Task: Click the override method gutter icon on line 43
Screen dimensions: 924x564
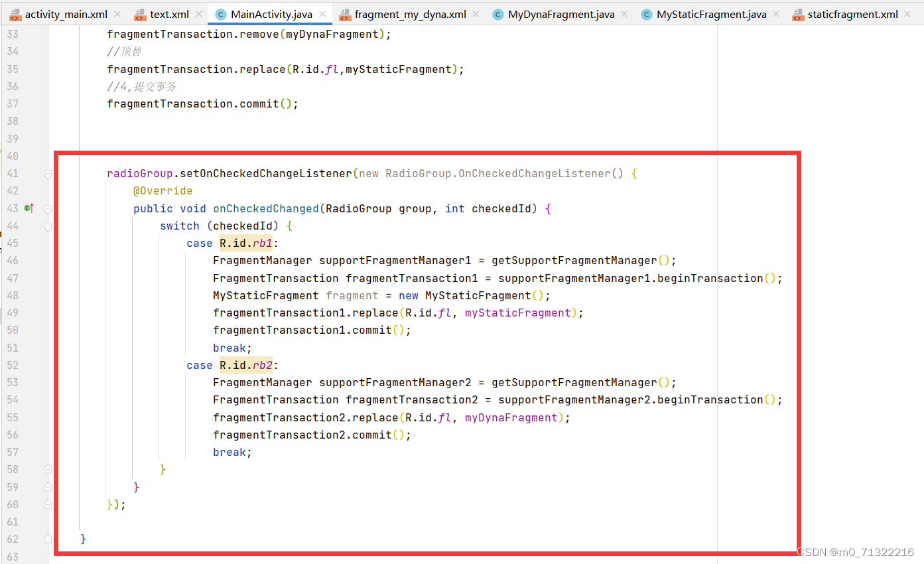Action: pos(29,208)
